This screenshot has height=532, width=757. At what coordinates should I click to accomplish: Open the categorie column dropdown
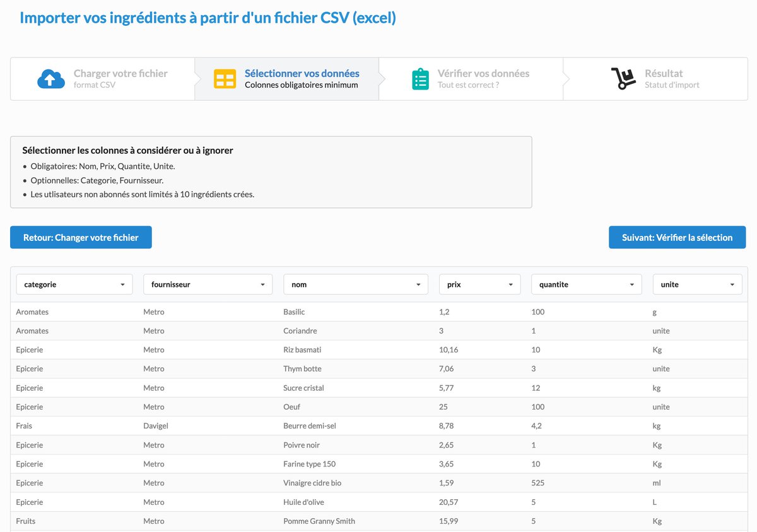pos(124,284)
